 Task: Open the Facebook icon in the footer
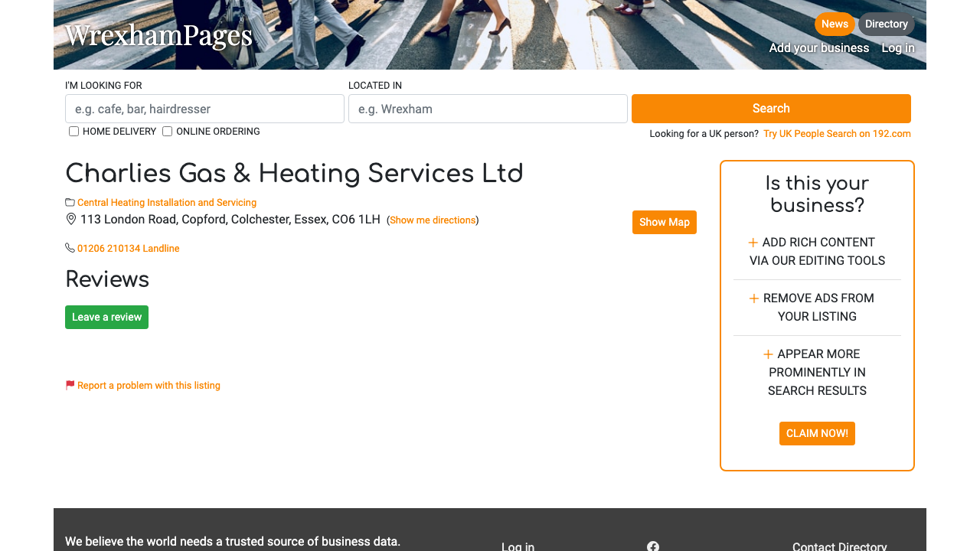652,546
